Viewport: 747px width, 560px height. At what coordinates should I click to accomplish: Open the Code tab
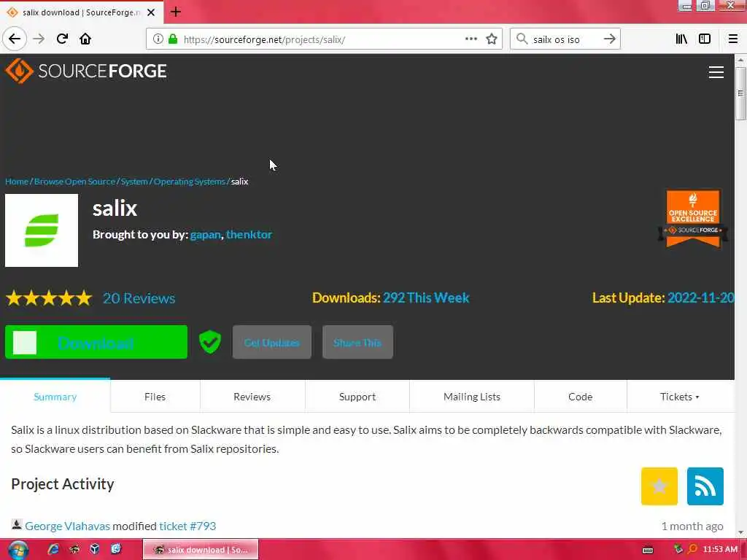tap(580, 397)
